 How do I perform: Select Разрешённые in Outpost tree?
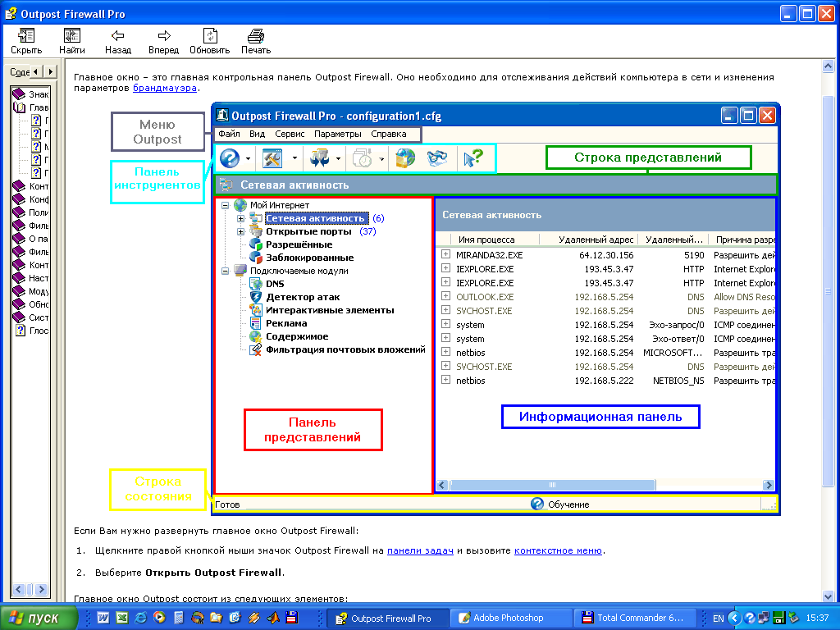[299, 244]
